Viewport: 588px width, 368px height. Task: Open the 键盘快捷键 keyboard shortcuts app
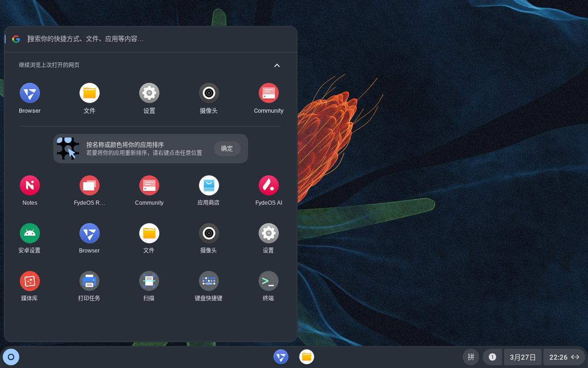(209, 281)
